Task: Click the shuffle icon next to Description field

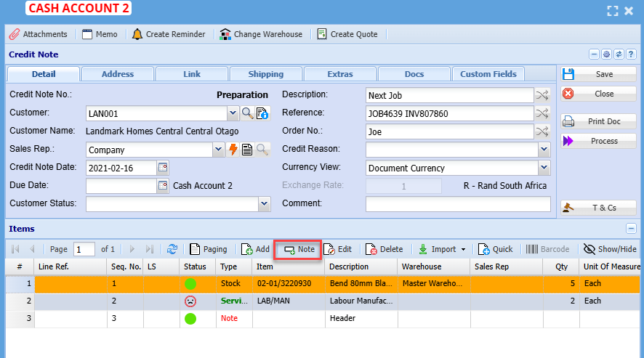Action: (x=542, y=95)
